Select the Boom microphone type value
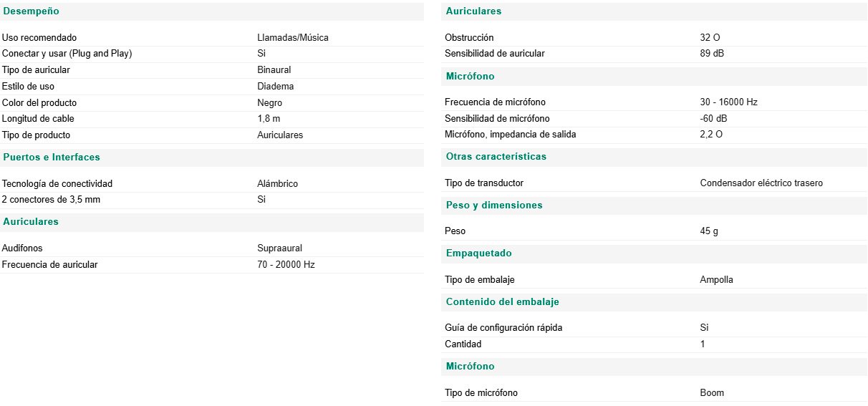This screenshot has width=868, height=406. pyautogui.click(x=712, y=392)
